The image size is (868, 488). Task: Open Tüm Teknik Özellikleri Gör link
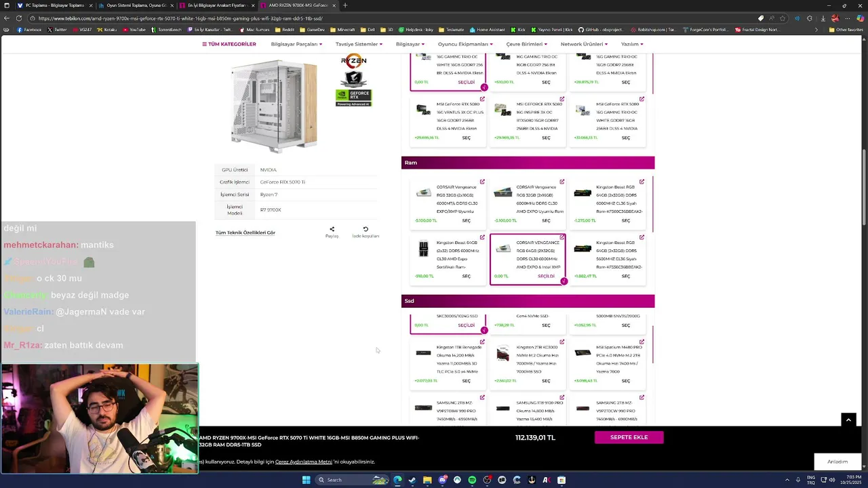[245, 232]
